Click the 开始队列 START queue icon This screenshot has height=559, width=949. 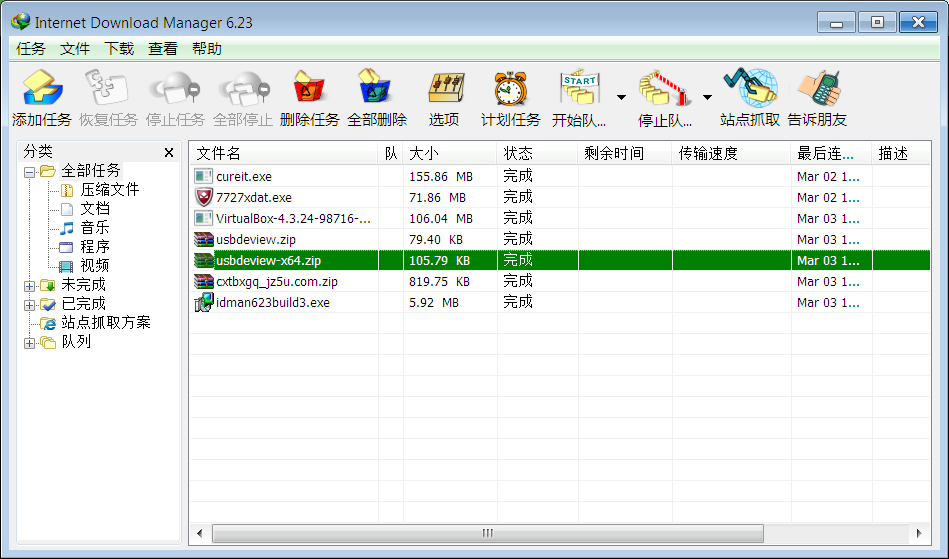click(x=580, y=88)
